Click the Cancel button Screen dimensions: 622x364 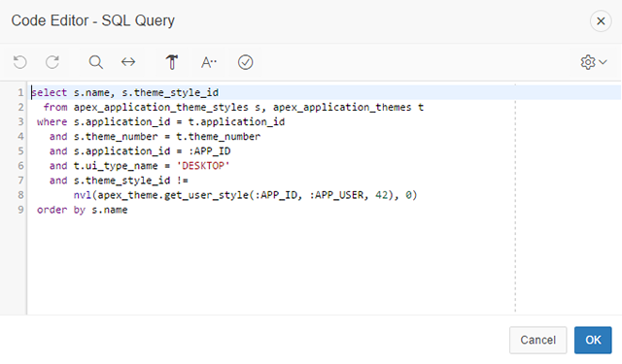pos(537,340)
